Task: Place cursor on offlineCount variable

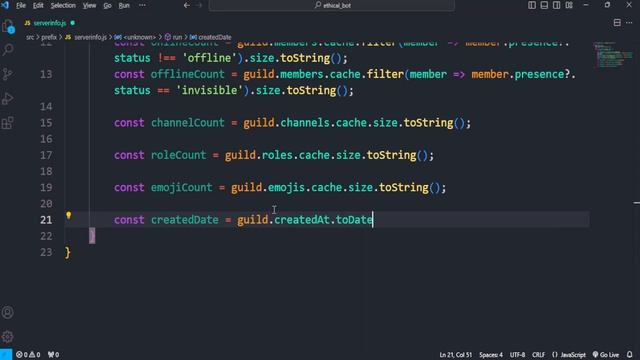Action: click(x=188, y=74)
